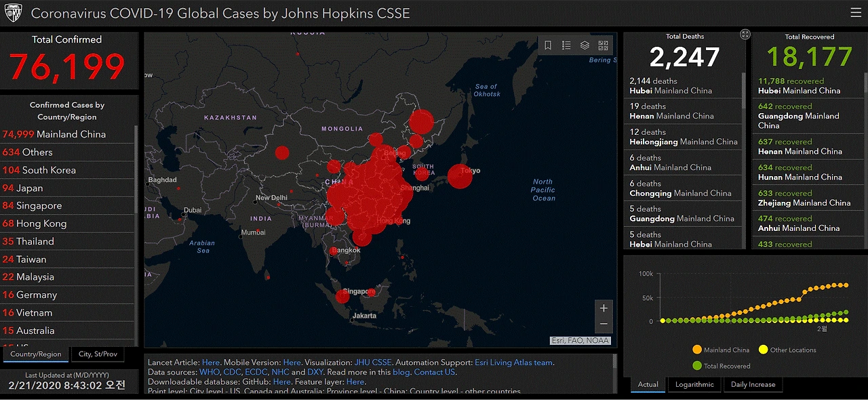
Task: Open the Mobile Version 'Here' link
Action: 292,362
